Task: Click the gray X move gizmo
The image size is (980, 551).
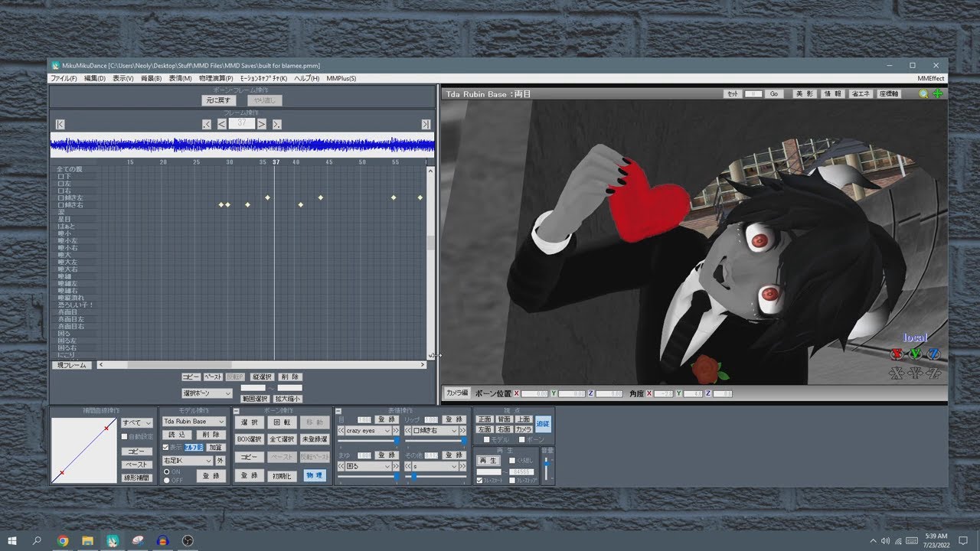Action: [897, 373]
